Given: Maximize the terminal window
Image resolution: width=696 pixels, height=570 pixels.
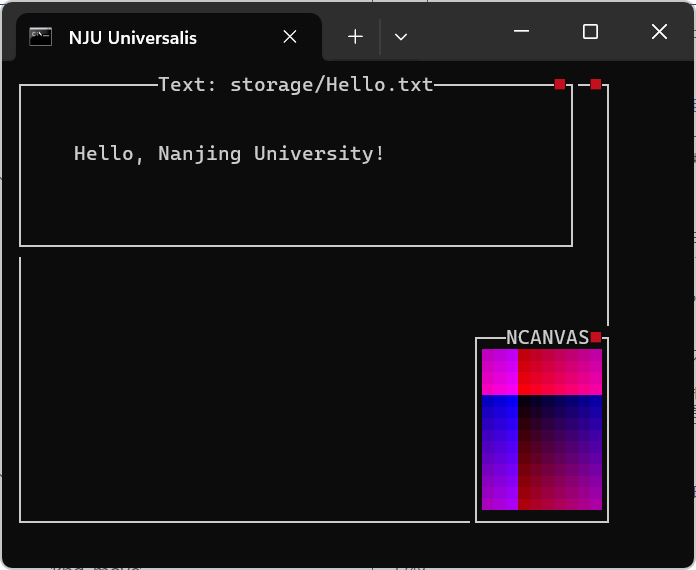Looking at the screenshot, I should click(590, 32).
